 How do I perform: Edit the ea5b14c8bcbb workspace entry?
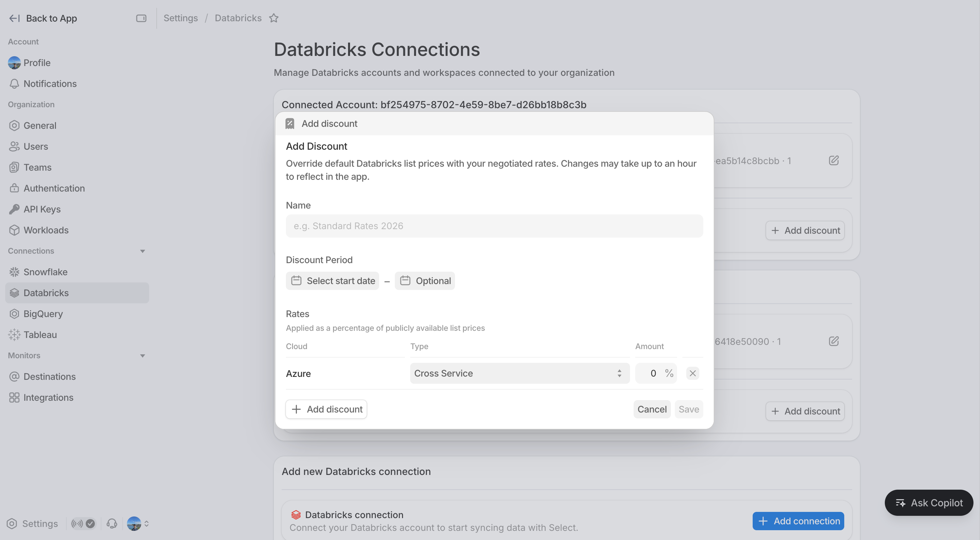(x=833, y=160)
